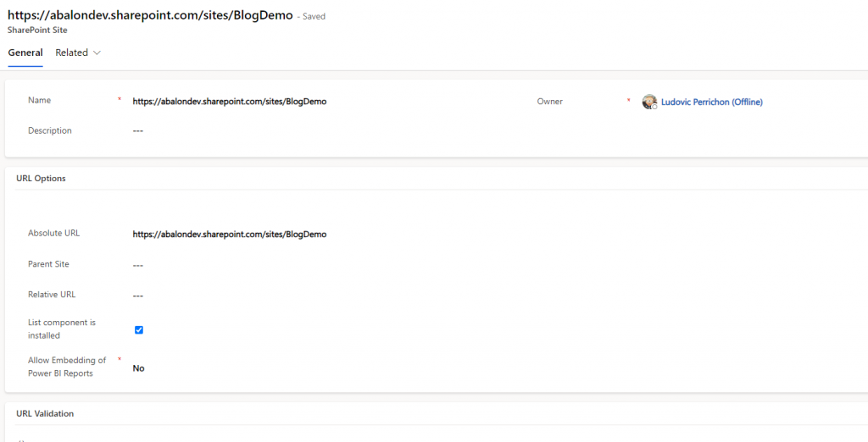The width and height of the screenshot is (868, 442).
Task: Click owner avatar beside Ludovic Perrichon
Action: (x=649, y=102)
